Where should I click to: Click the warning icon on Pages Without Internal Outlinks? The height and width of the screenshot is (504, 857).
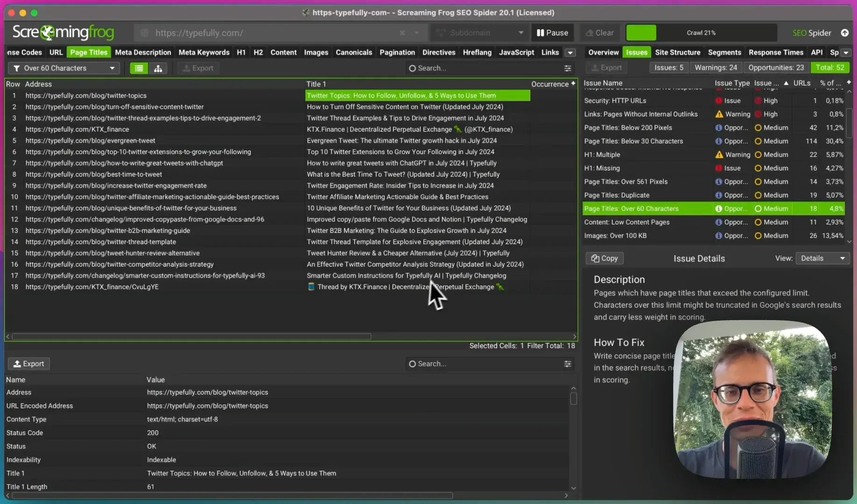[x=719, y=114]
